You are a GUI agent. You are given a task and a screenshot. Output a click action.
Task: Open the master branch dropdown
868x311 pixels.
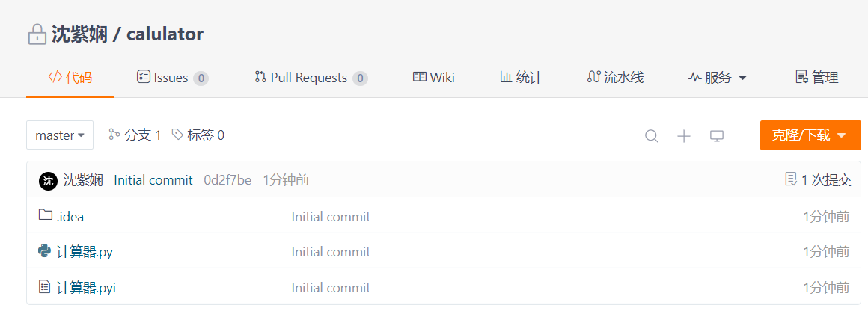coord(60,135)
